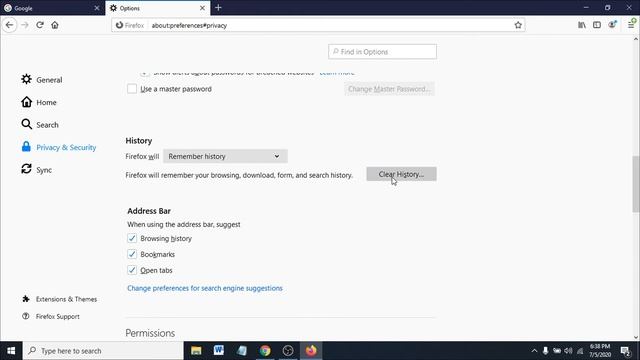Open File Explorer from taskbar

(x=196, y=351)
